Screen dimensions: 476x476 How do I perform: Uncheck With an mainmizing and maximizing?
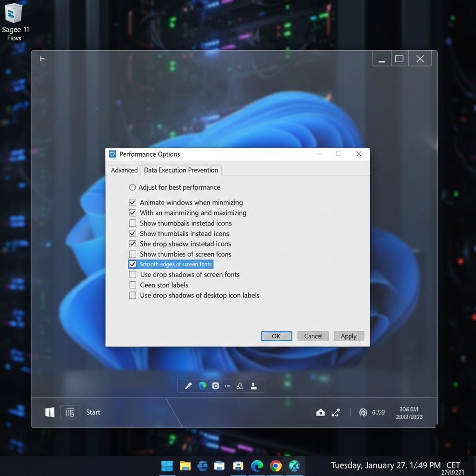click(x=132, y=213)
